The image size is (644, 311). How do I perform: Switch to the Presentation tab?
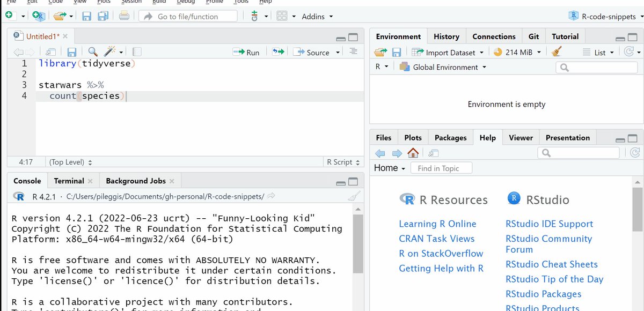tap(567, 138)
